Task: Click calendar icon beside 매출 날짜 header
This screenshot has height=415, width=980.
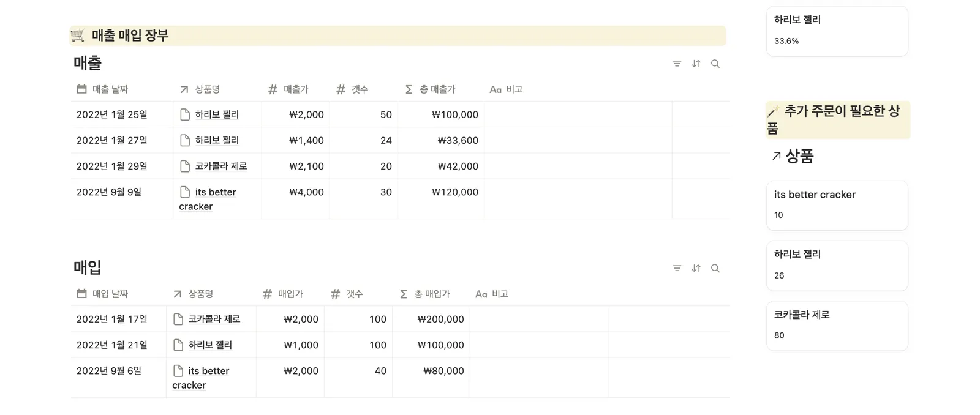Action: pyautogui.click(x=81, y=89)
